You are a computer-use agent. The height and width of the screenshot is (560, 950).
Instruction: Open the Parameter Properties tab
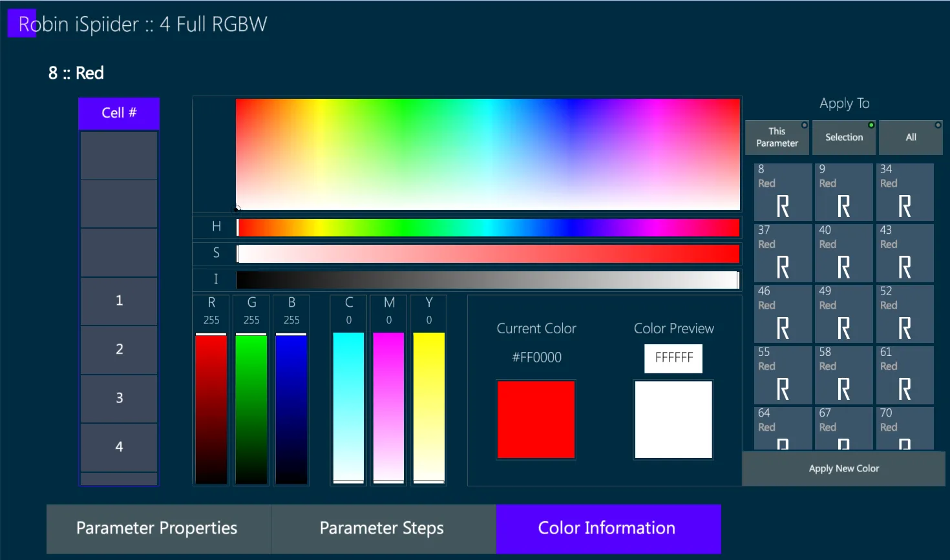click(x=158, y=529)
